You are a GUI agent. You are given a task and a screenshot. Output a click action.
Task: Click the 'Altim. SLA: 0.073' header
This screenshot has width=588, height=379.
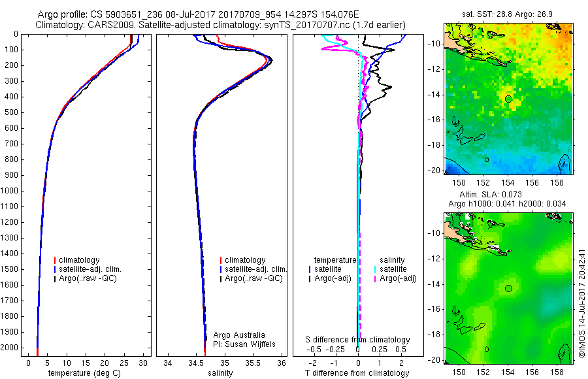point(491,194)
